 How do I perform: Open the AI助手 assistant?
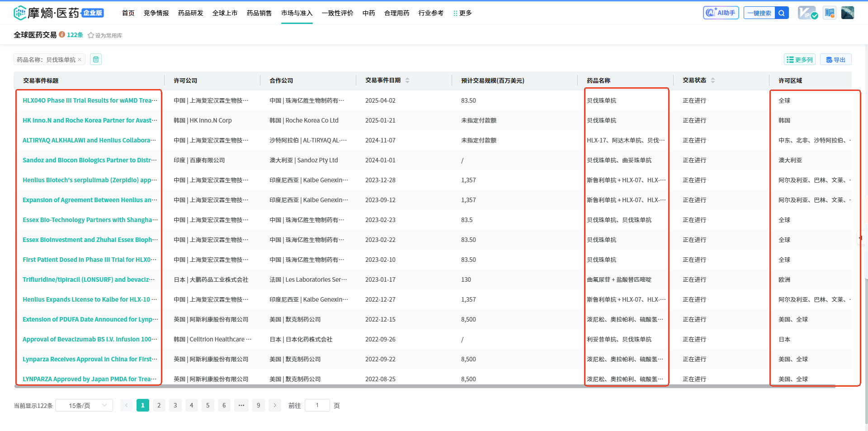721,13
